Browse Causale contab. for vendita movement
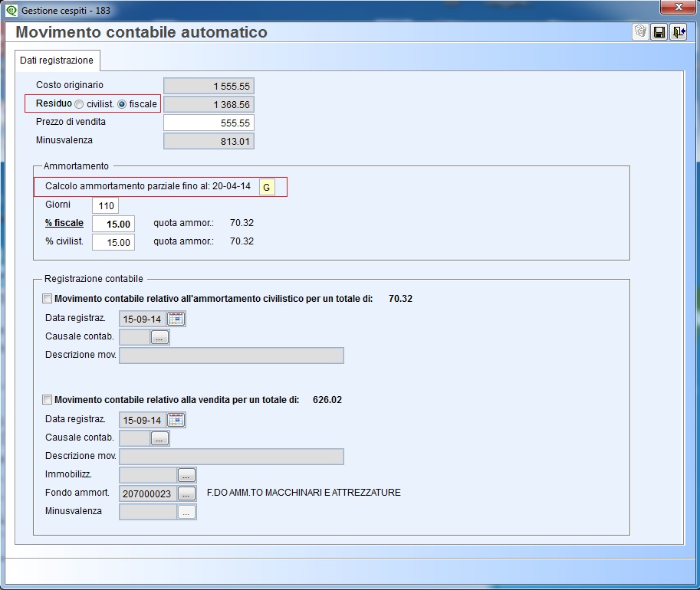Screen dimensions: 700x590 (159, 438)
